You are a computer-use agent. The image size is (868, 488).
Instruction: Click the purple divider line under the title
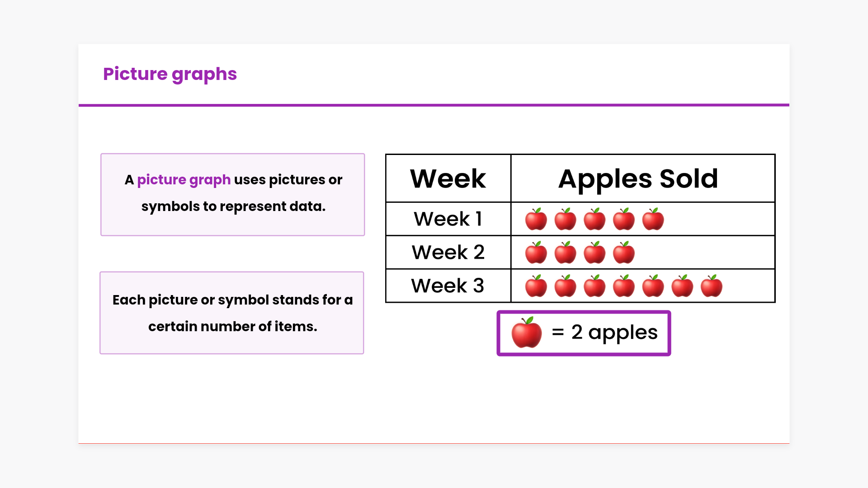click(x=434, y=105)
